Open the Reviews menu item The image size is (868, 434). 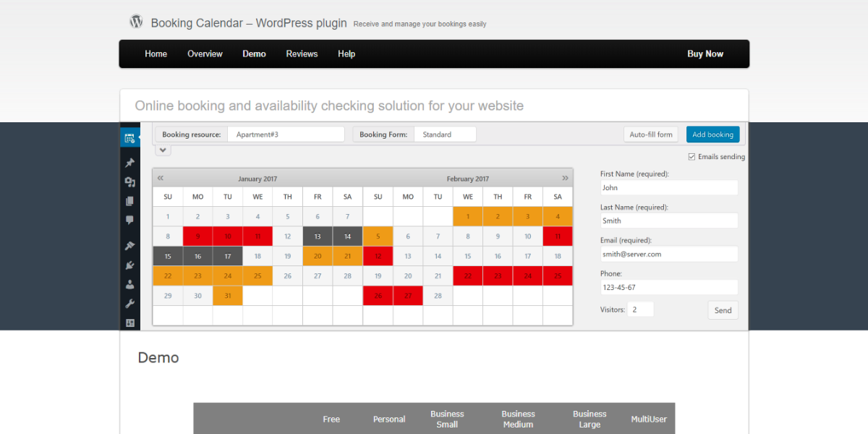[302, 54]
